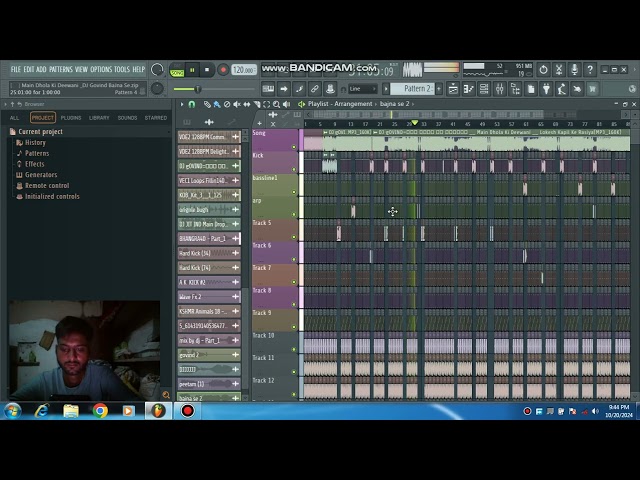This screenshot has height=480, width=640.
Task: Open the TOOLS menu
Action: [122, 69]
